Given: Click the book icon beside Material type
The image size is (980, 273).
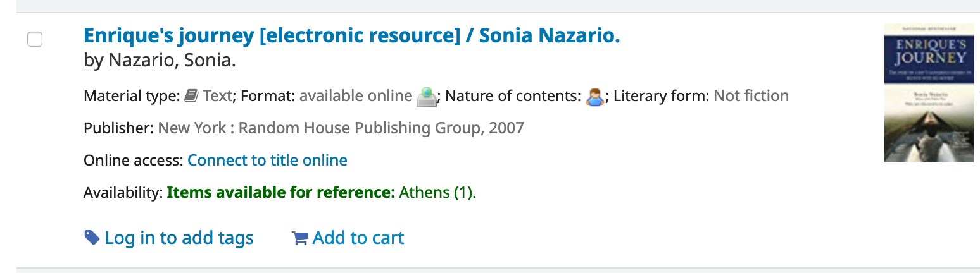Looking at the screenshot, I should (191, 96).
